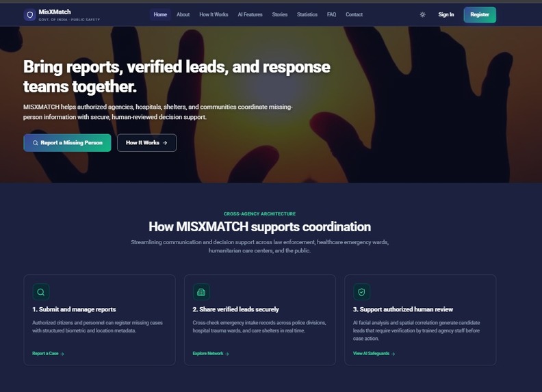
Task: Click the magnifier icon in Submit reports card
Action: pyautogui.click(x=41, y=292)
